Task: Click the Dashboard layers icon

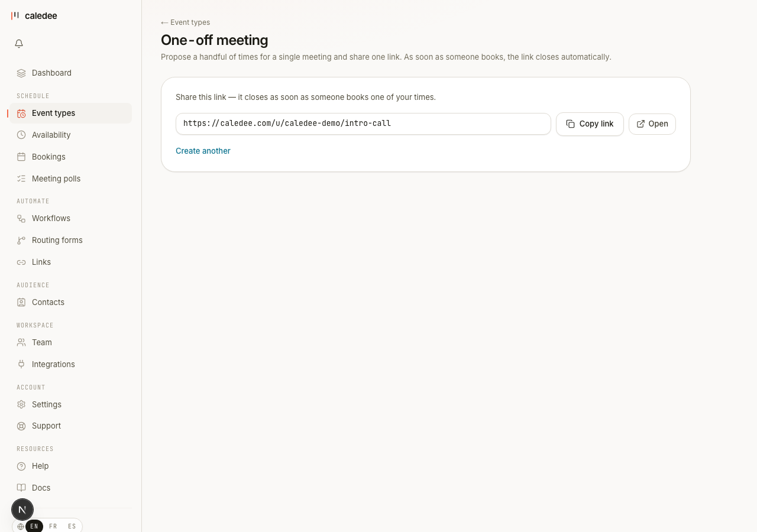Action: click(x=21, y=73)
